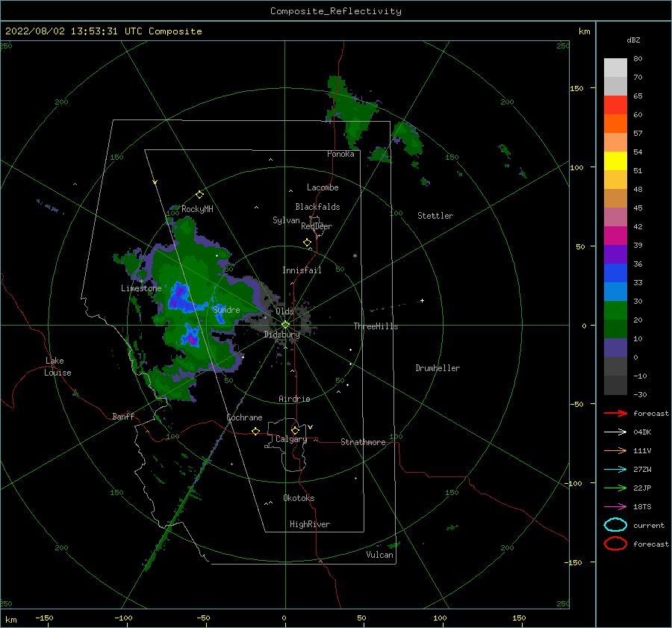Click the RedDeer city label
Screen dimensions: 672x628
[317, 226]
